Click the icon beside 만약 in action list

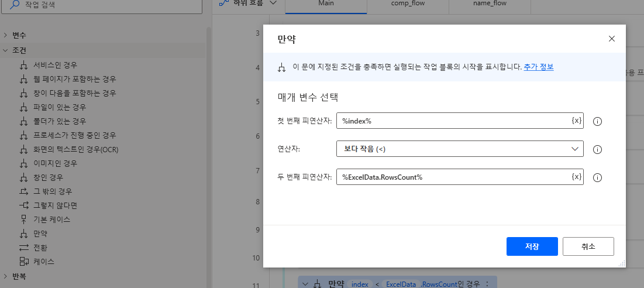(23, 234)
